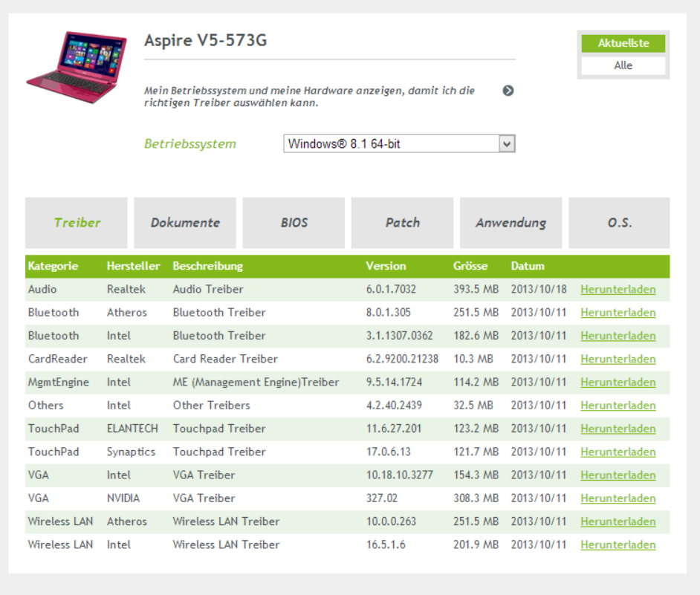Click the Grösse column header
Image resolution: width=700 pixels, height=595 pixels.
click(470, 266)
